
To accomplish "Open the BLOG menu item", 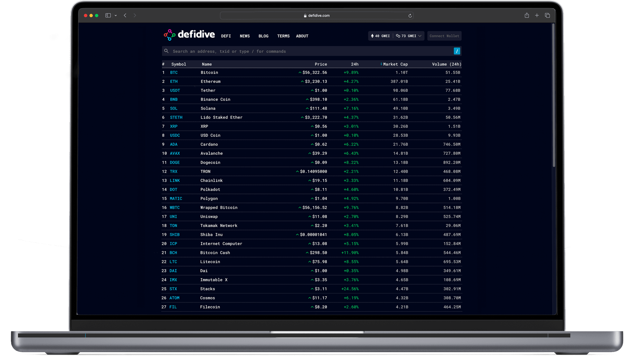I will tap(263, 36).
